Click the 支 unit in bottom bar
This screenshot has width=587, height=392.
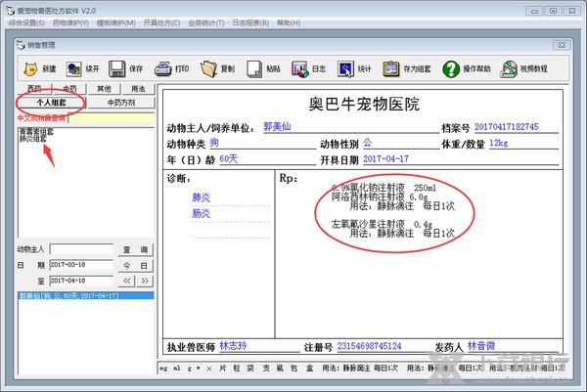click(x=266, y=369)
